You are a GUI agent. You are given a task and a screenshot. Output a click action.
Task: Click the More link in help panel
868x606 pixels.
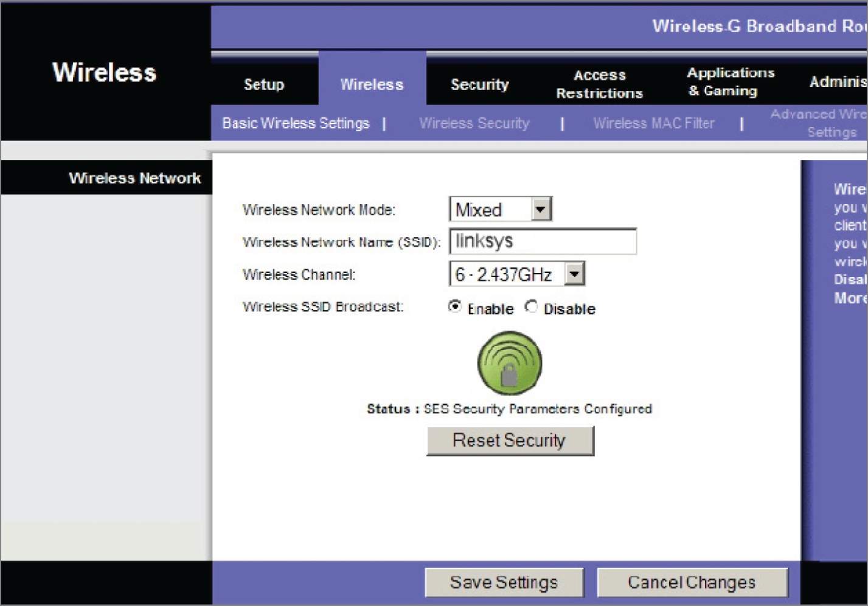click(x=850, y=298)
